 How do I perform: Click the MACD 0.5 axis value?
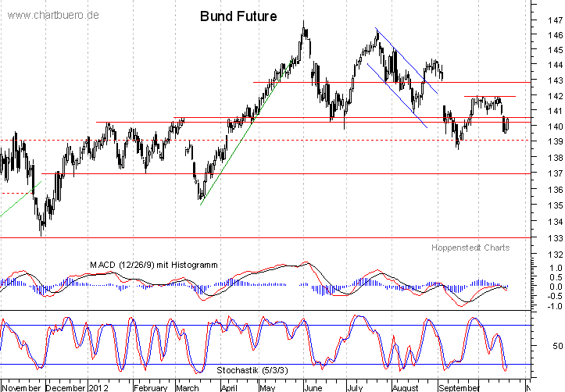point(556,277)
